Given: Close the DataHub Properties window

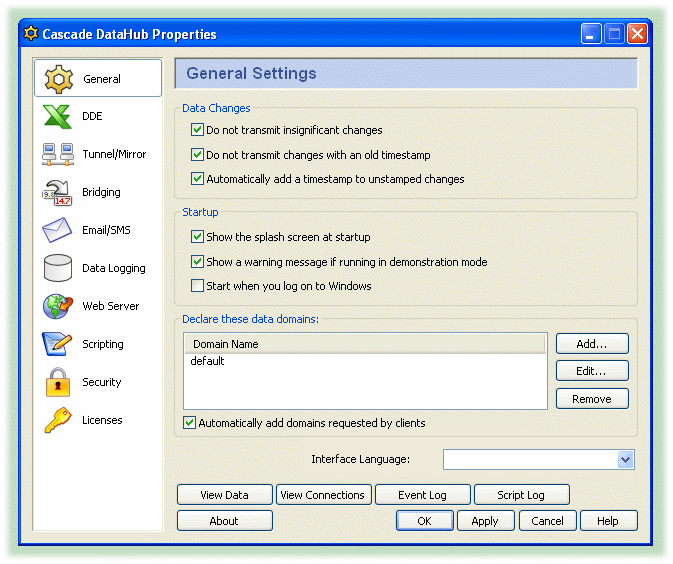Looking at the screenshot, I should [637, 33].
